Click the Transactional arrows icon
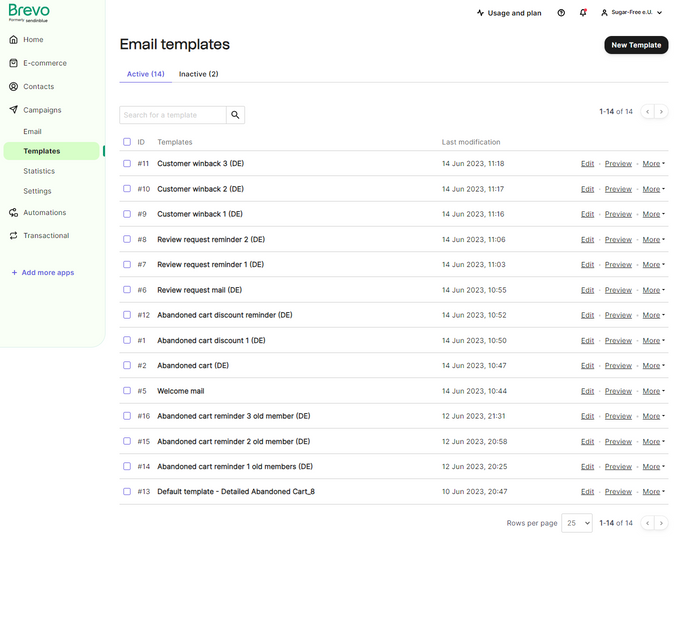The height and width of the screenshot is (624, 683). [13, 236]
